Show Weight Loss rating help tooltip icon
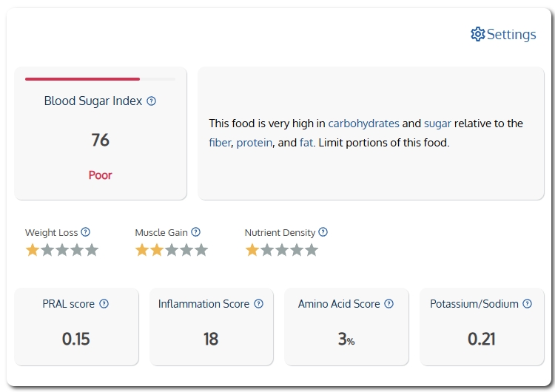 (x=85, y=232)
